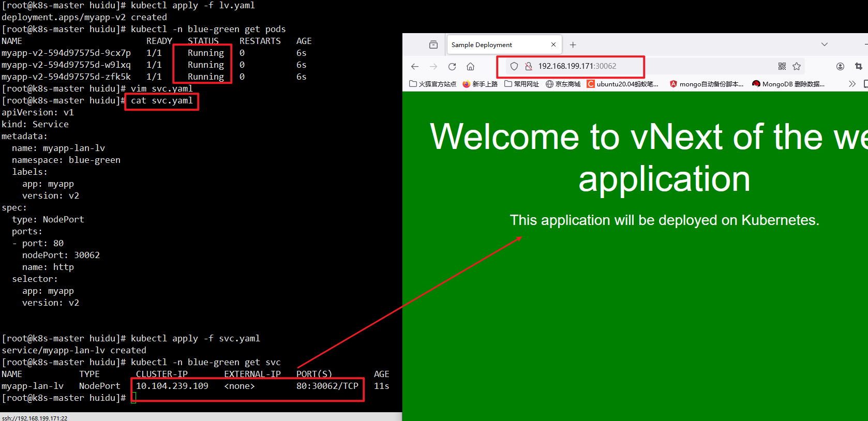Click the RESTARTS column header
This screenshot has width=868, height=421.
(260, 41)
